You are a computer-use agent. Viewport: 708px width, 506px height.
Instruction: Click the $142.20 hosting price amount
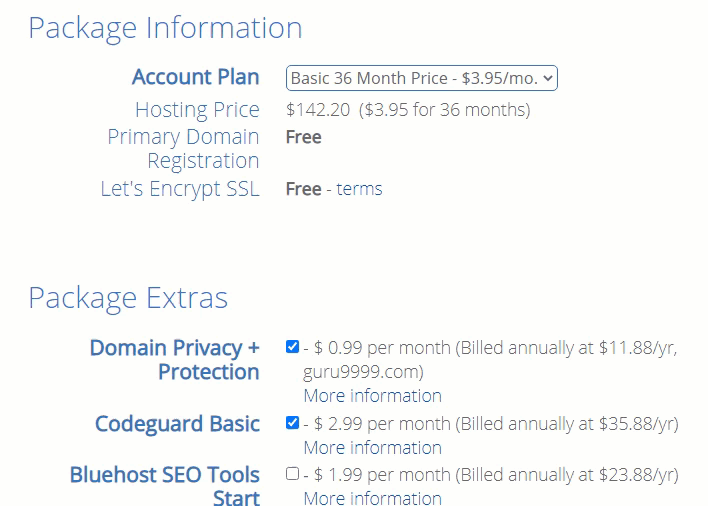[x=318, y=110]
